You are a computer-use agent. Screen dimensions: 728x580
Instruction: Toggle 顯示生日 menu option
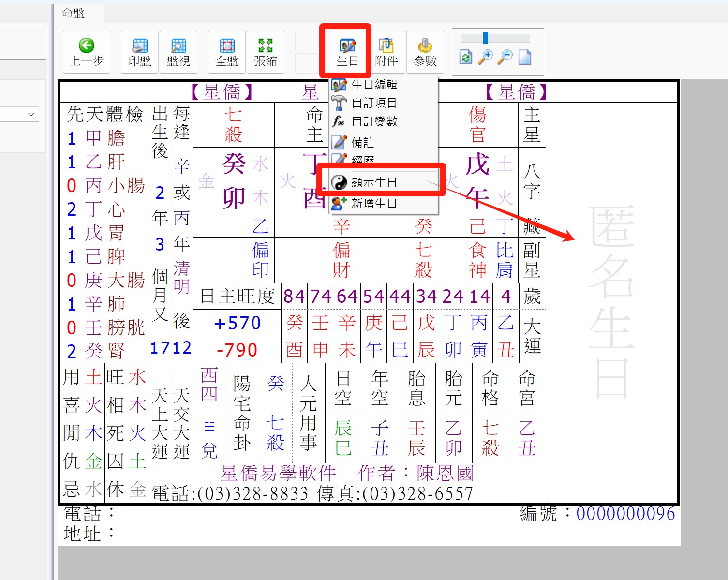tap(374, 182)
